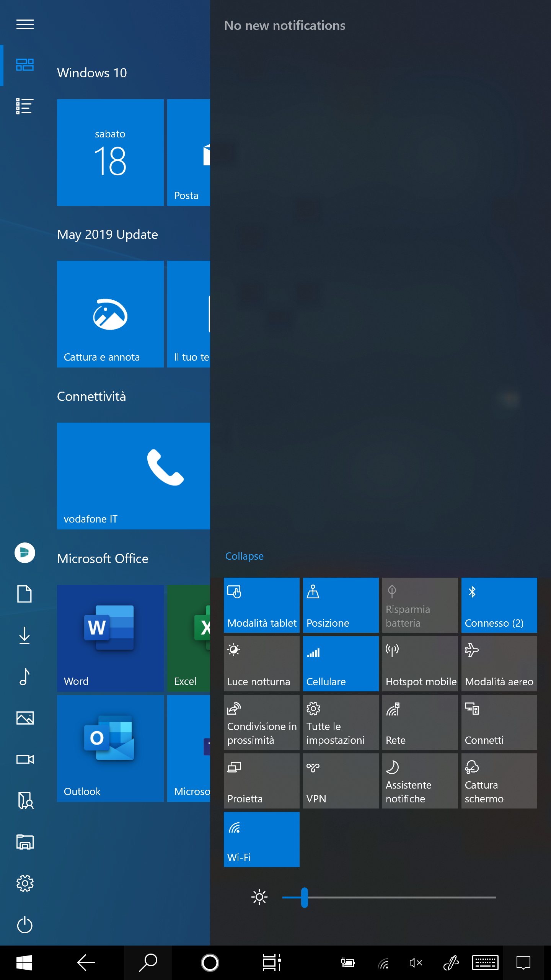
Task: Open Windows Ink Workspace icon
Action: coord(451,963)
